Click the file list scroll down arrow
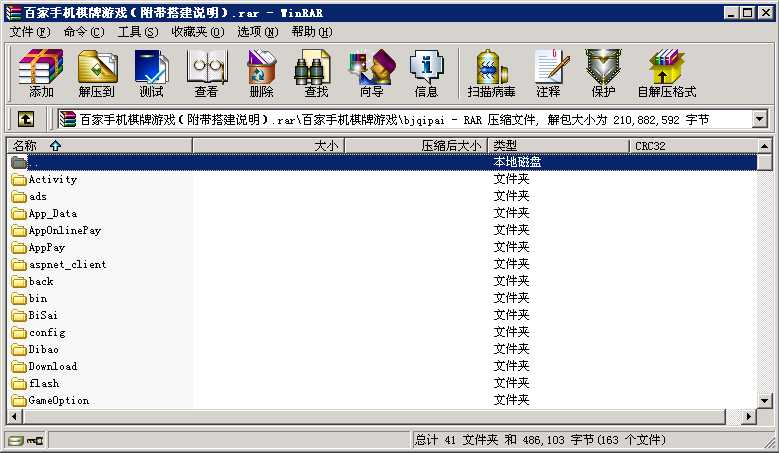Viewport: 779px width, 453px height. coord(765,400)
